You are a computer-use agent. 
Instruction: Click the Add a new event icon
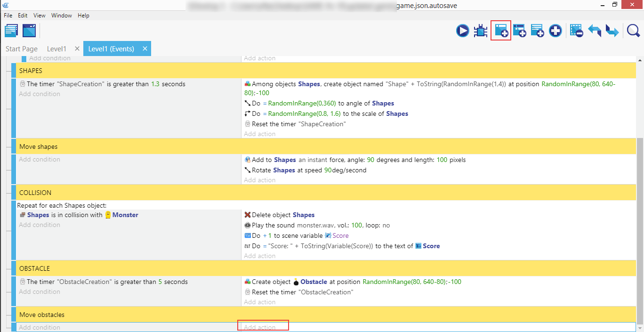pyautogui.click(x=501, y=31)
